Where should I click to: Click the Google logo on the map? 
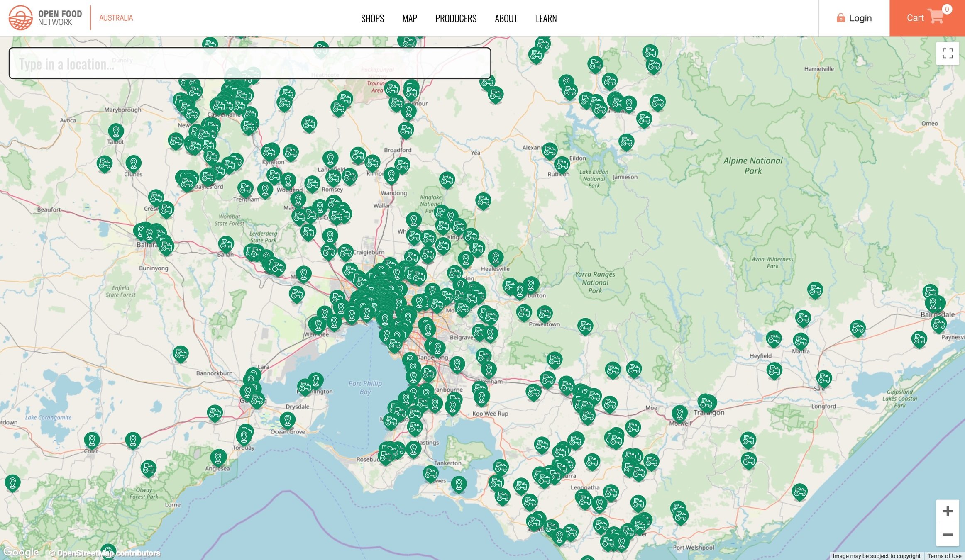click(21, 552)
